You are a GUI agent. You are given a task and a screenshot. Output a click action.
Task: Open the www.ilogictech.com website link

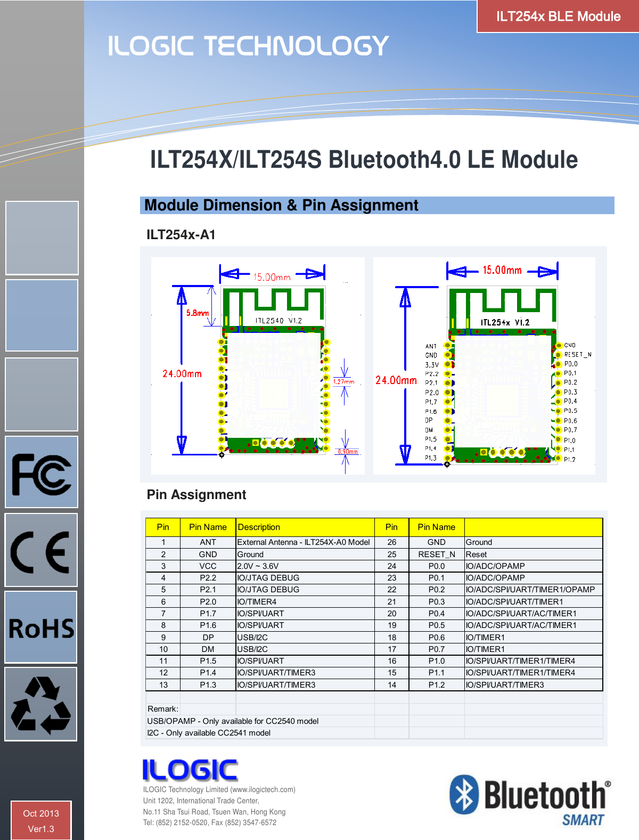[263, 789]
